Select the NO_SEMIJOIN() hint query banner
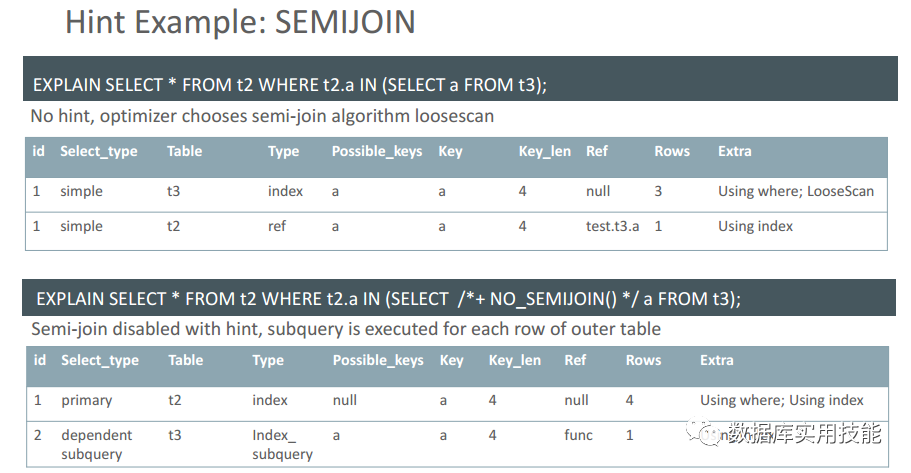This screenshot has width=911, height=473. pyautogui.click(x=459, y=298)
